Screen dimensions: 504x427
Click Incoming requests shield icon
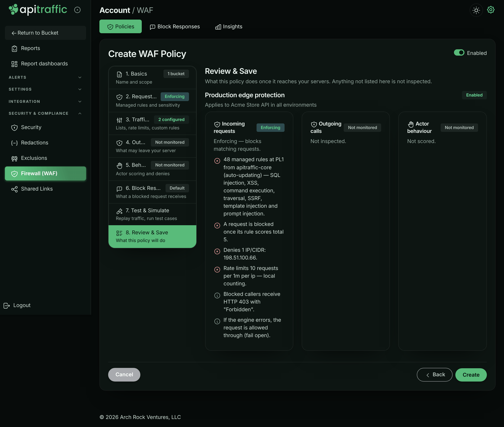coord(217,124)
